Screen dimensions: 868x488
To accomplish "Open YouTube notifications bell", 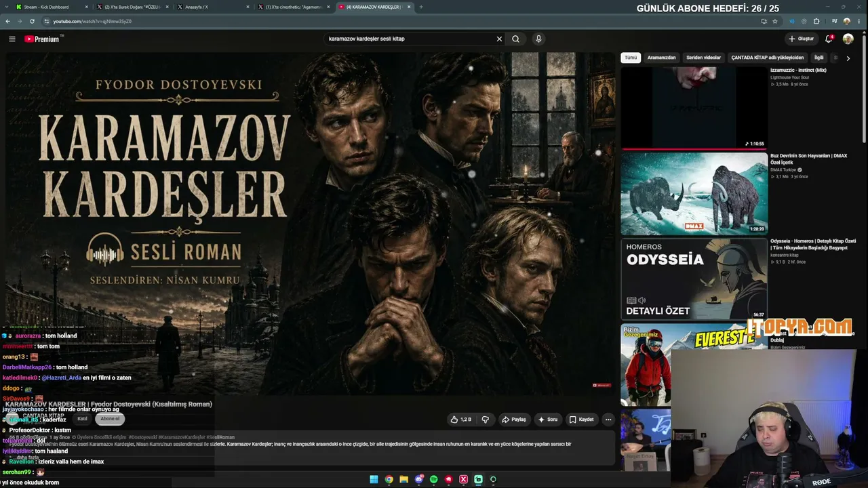I will coord(829,39).
